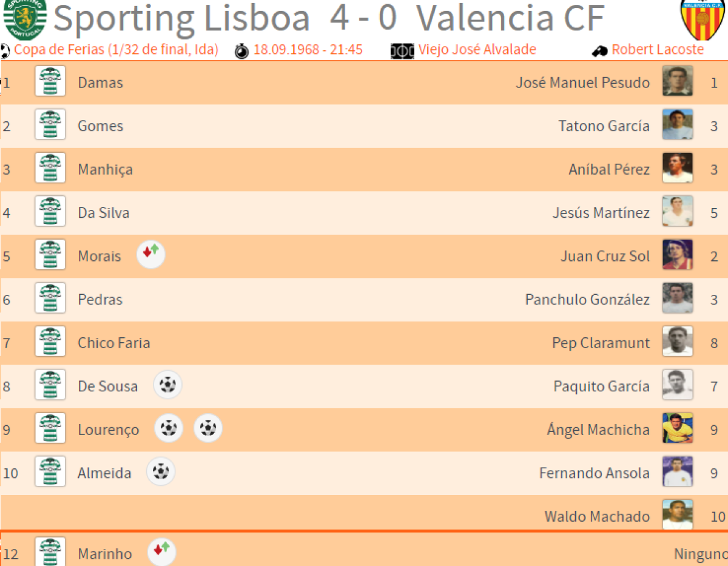
Task: Click the substitution icon next to Marinho
Action: pyautogui.click(x=162, y=551)
